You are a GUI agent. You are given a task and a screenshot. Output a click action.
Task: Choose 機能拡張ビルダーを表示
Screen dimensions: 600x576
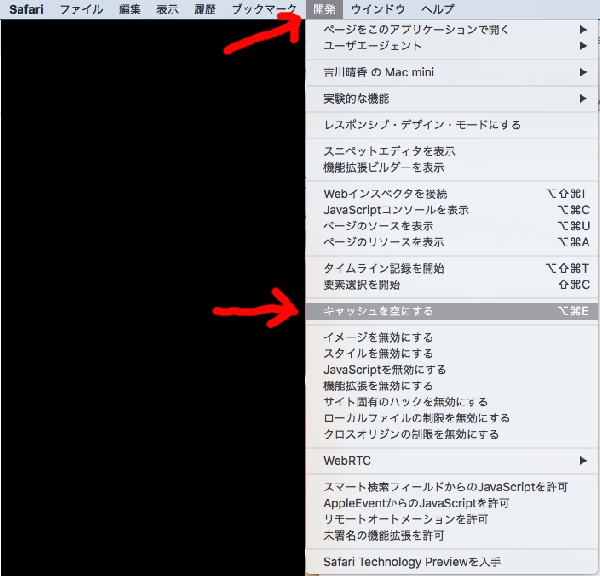(452, 168)
